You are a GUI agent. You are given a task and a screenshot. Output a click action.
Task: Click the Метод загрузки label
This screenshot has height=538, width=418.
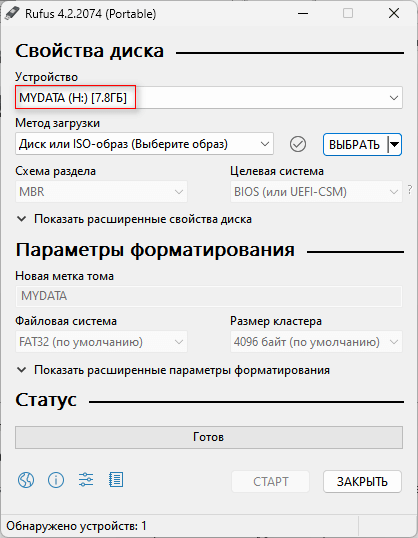[x=58, y=123]
